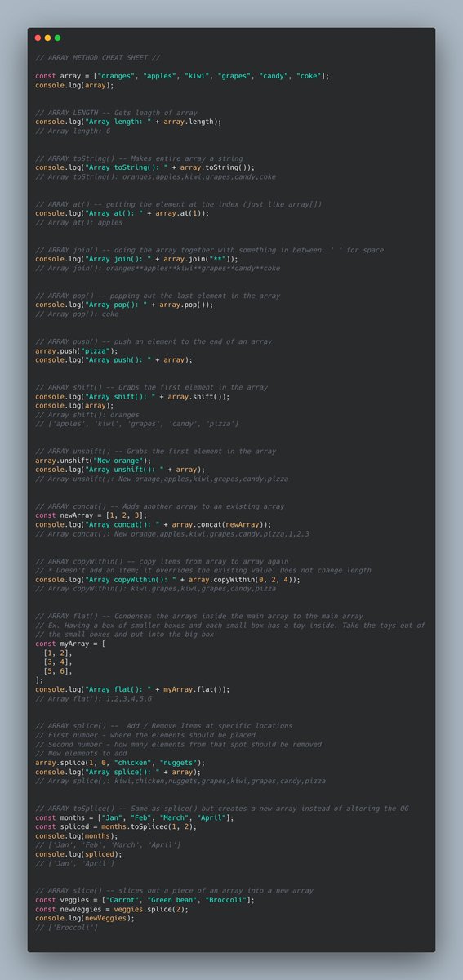Click the 'ARRAY concat() -- Adds another array' comment

[x=160, y=506]
